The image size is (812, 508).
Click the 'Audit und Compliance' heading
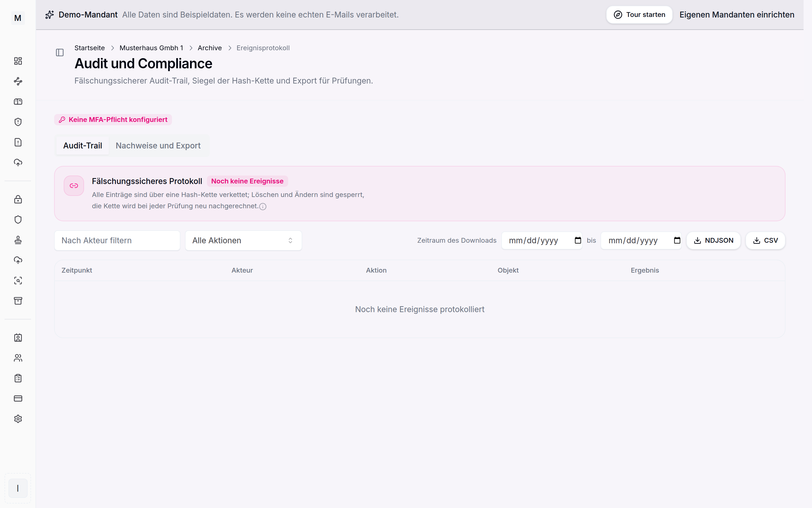(143, 63)
